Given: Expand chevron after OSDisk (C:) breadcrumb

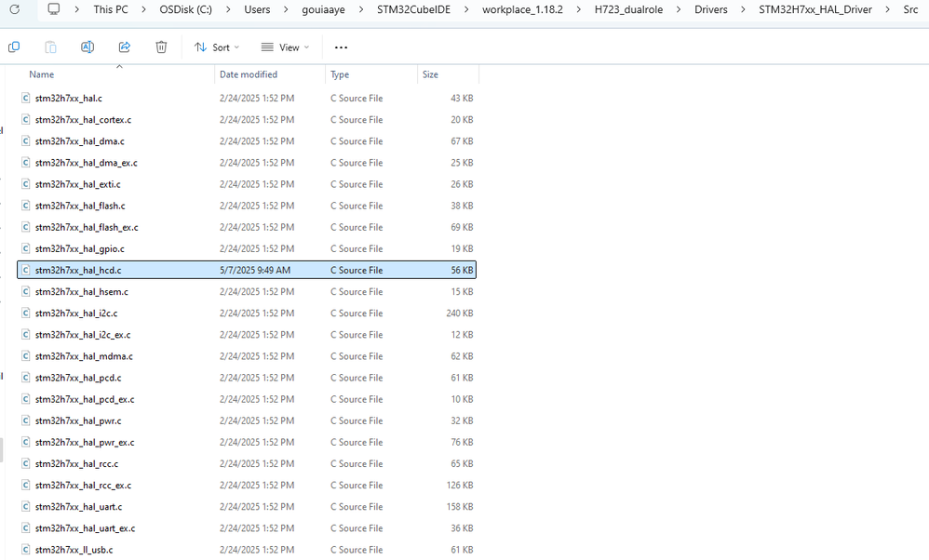Looking at the screenshot, I should coord(228,9).
